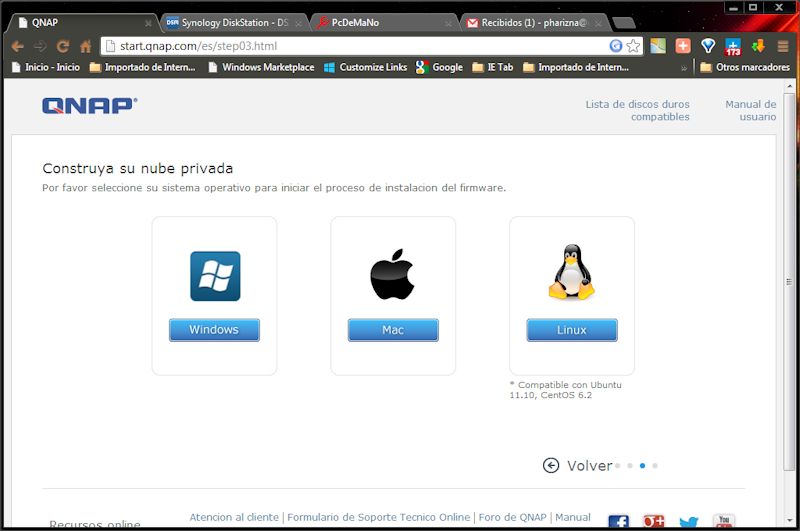Viewport: 800px width, 531px height.
Task: Open the QNAP Twitter icon
Action: click(x=689, y=522)
